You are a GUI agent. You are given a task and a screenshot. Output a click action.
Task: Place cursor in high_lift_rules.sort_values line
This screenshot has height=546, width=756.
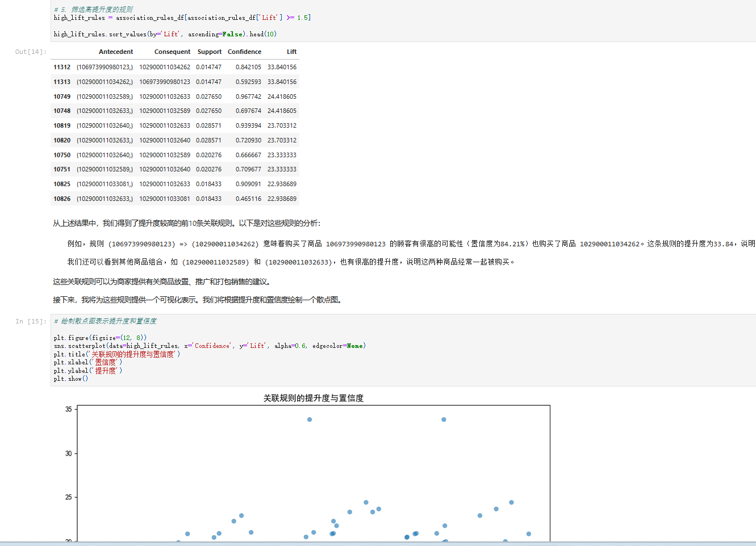165,34
